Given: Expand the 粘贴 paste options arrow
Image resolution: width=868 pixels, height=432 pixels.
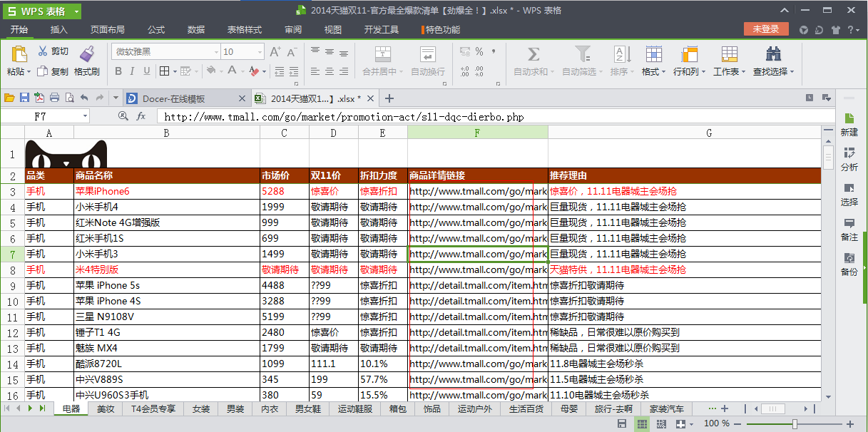Looking at the screenshot, I should (29, 72).
